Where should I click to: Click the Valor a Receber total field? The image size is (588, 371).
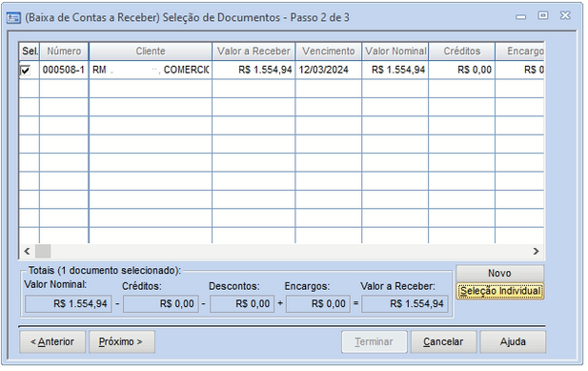tap(405, 303)
